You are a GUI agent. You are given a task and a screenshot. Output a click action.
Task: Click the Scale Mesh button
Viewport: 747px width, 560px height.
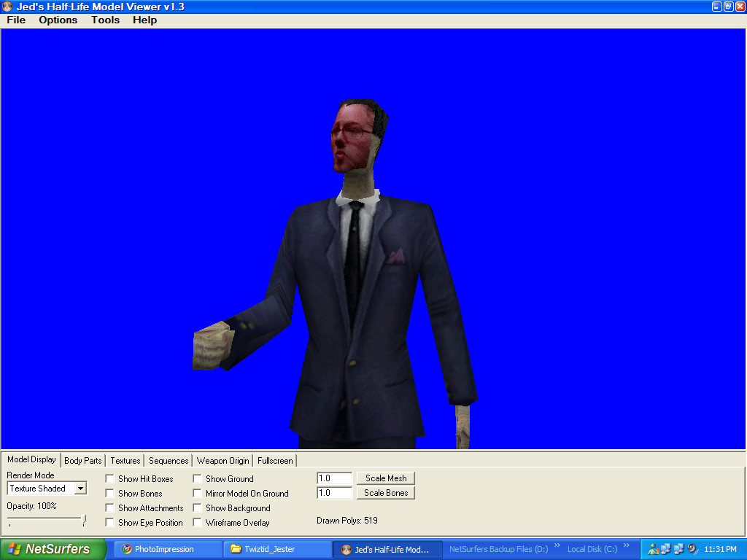pos(386,478)
